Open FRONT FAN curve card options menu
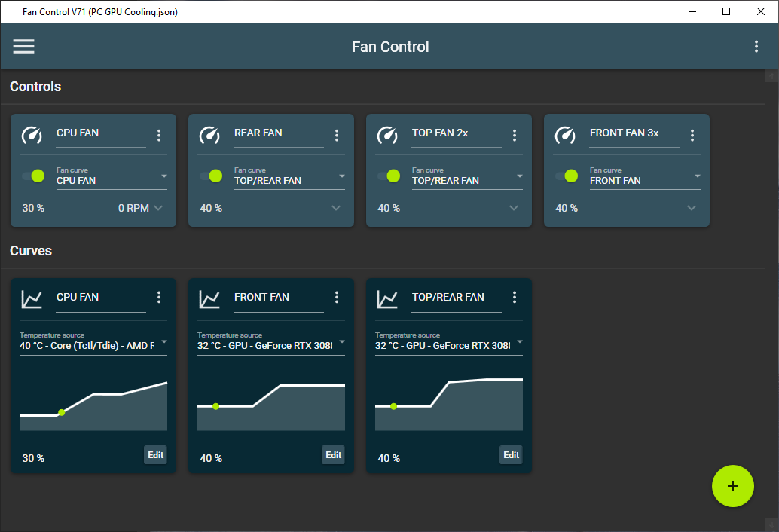Viewport: 779px width, 532px height. (337, 297)
